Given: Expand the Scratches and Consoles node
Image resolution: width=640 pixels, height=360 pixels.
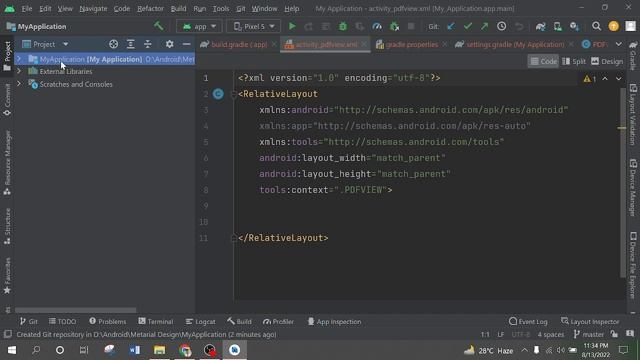Looking at the screenshot, I should (19, 84).
